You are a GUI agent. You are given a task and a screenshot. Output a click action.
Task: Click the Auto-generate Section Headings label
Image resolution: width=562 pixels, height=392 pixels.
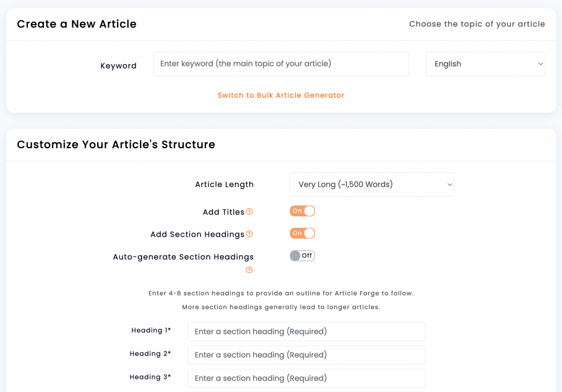(183, 257)
